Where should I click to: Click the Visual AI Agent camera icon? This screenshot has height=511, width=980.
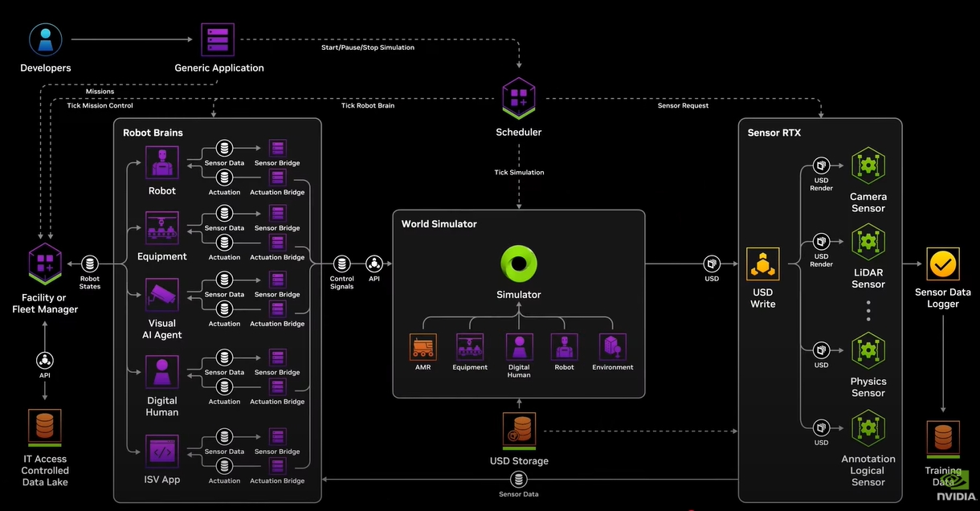(161, 295)
